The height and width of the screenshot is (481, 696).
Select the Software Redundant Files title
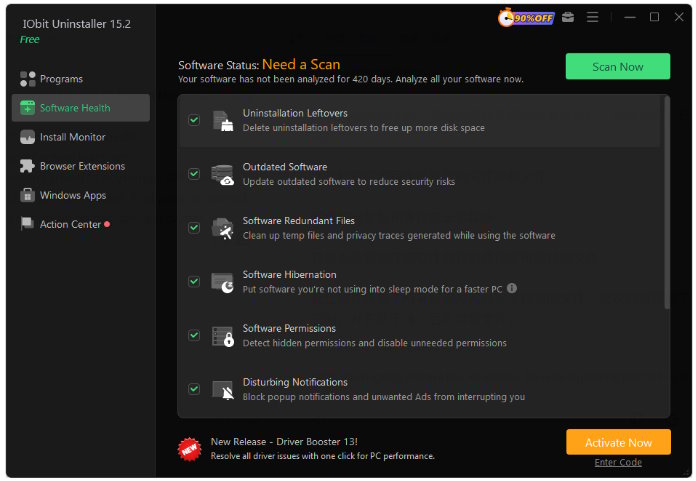click(298, 221)
